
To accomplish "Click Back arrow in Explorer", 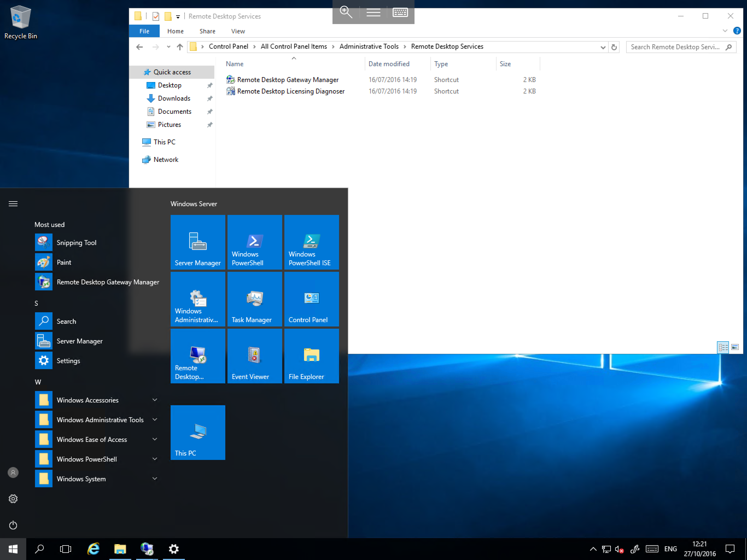I will tap(139, 47).
